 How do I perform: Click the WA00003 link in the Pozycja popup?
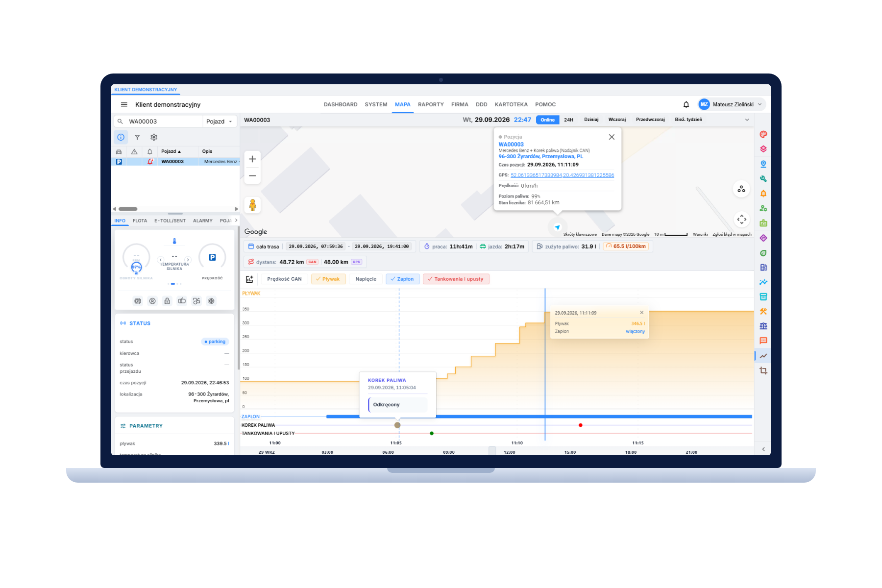pyautogui.click(x=511, y=145)
